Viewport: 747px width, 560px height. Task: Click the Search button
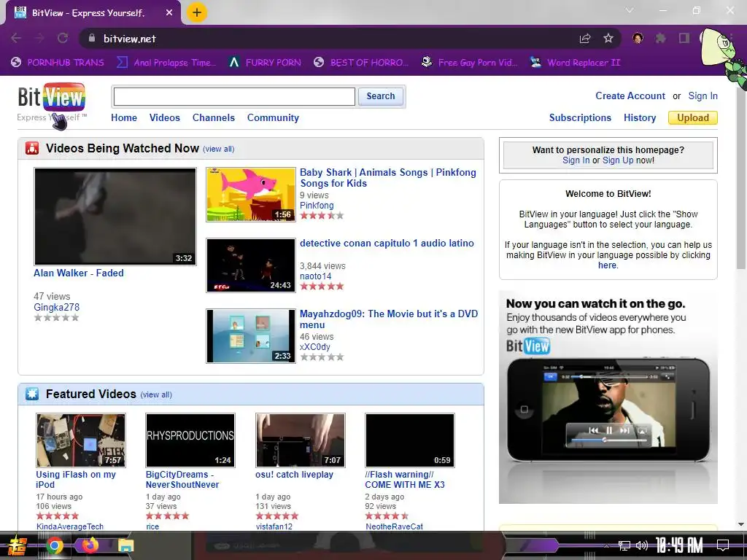click(x=381, y=96)
